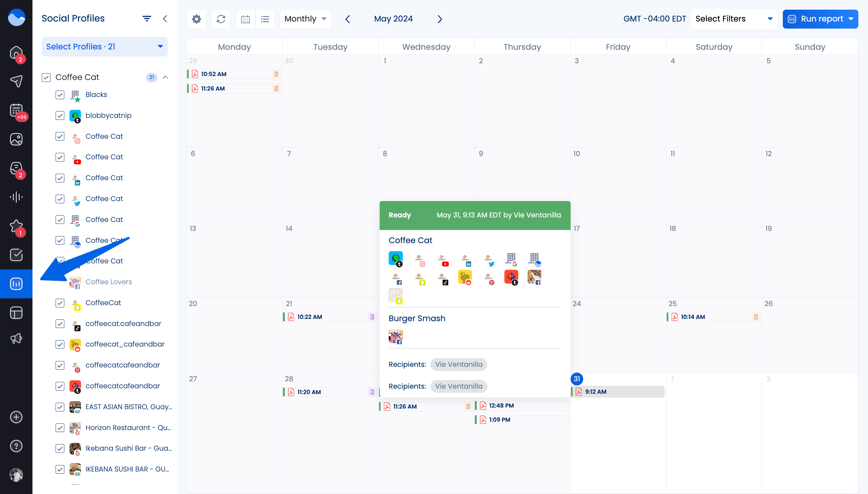Open the 10:22 AM report on May 21
The width and height of the screenshot is (868, 494).
click(x=330, y=317)
